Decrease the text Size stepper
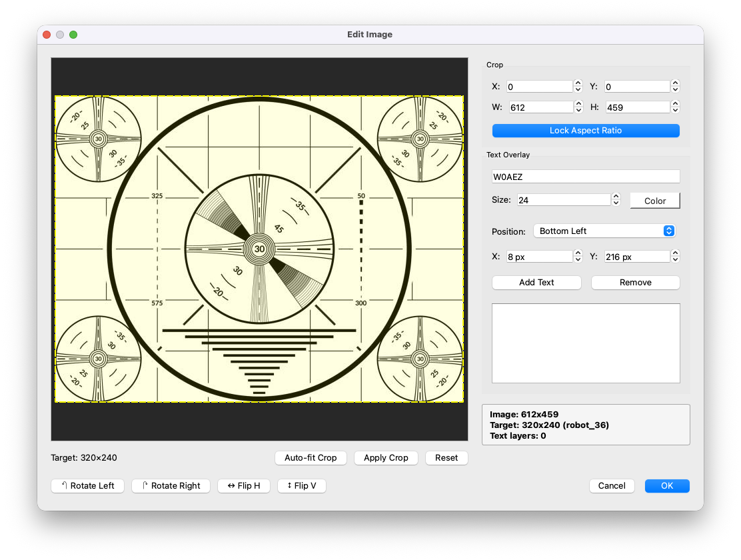 click(616, 203)
